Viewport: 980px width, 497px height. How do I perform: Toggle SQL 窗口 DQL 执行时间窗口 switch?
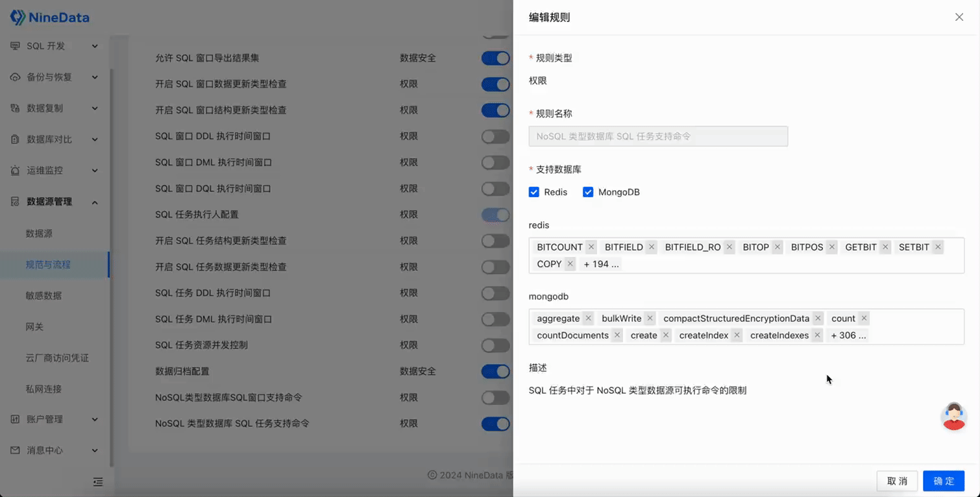point(496,188)
